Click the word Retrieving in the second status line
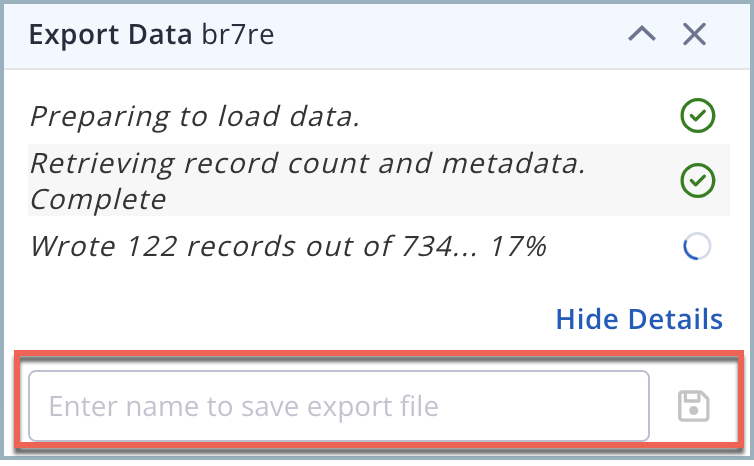This screenshot has height=466, width=754. [101, 165]
